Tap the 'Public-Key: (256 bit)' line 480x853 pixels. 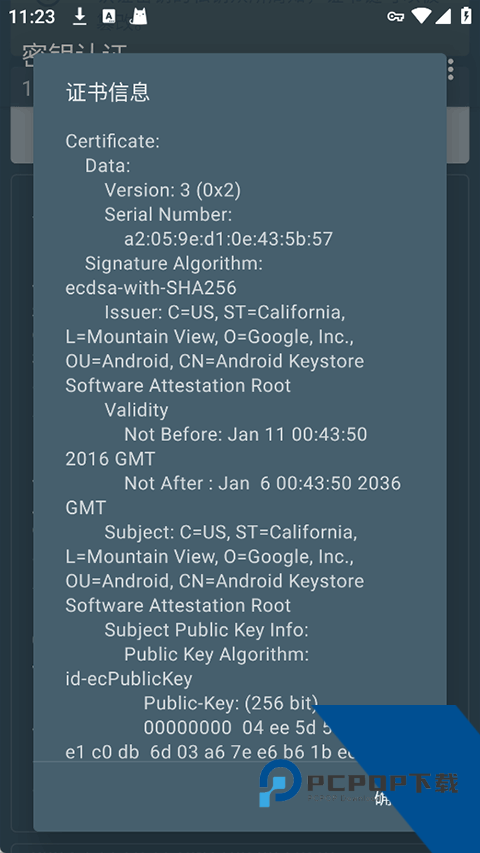[x=231, y=703]
